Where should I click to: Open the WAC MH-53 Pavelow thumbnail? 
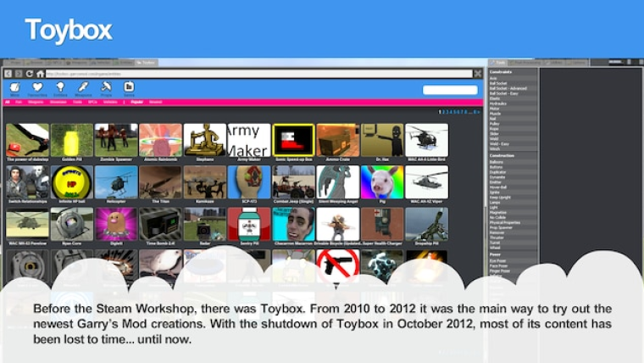[27, 224]
